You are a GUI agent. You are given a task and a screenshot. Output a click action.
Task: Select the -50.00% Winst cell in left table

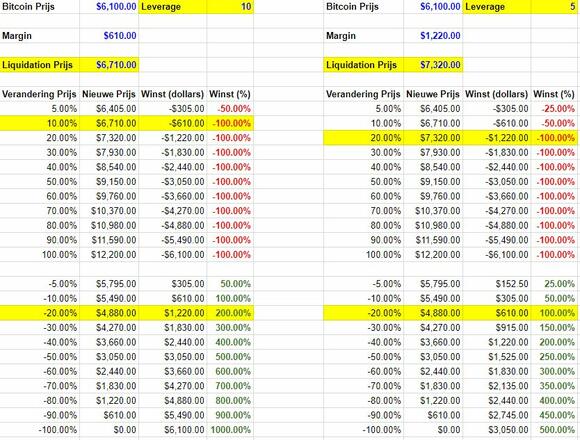(230, 109)
